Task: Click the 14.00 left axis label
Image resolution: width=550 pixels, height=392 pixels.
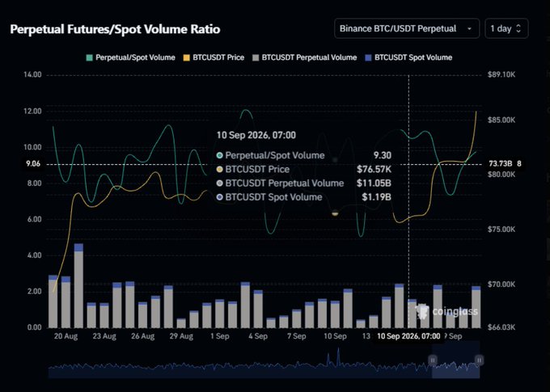Action: (x=32, y=74)
